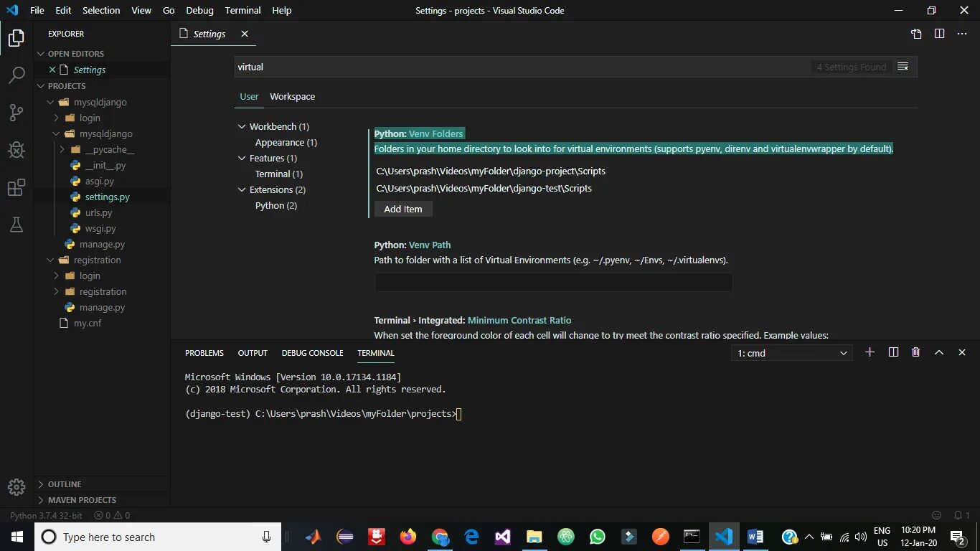Expand the __pycache__ folder

[62, 149]
